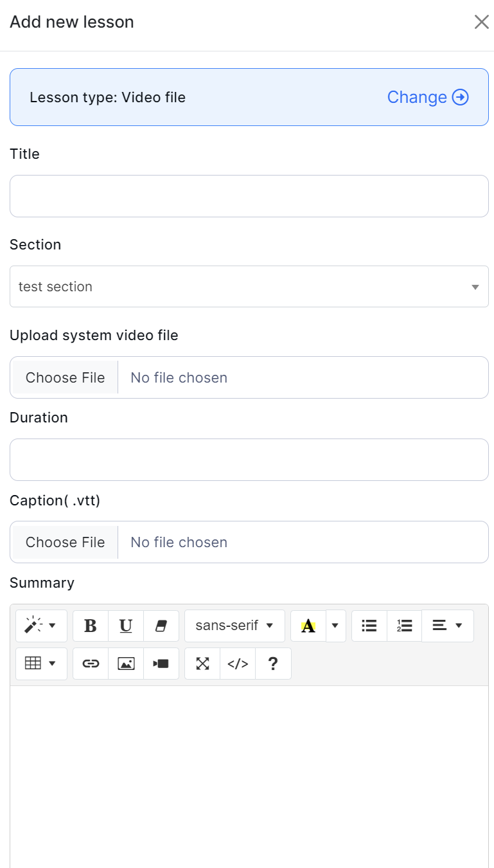Open the editor help question mark
Viewport: 494px width, 868px height.
(273, 664)
